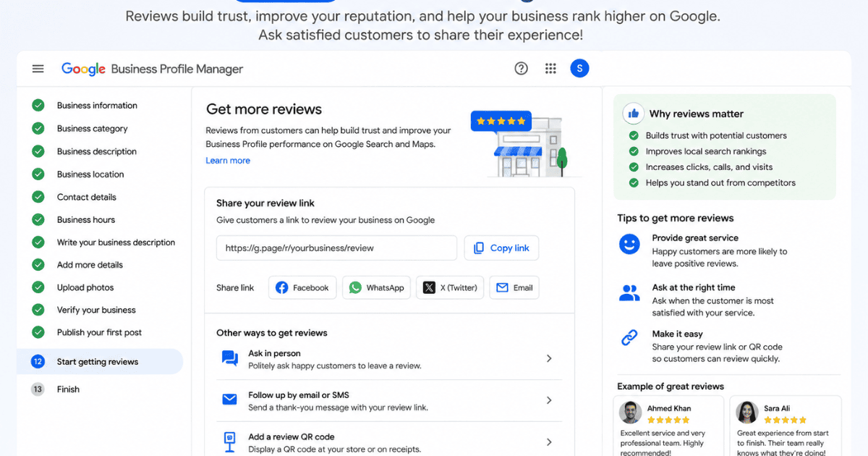Viewport: 868px width, 456px height.
Task: Expand Follow up by email or SMS chevron
Action: tap(549, 400)
